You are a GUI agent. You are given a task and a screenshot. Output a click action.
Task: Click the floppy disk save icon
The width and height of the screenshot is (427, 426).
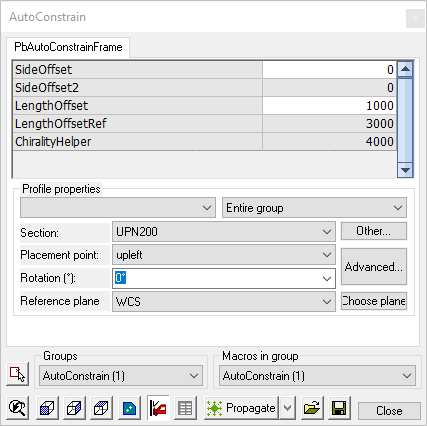pyautogui.click(x=339, y=408)
